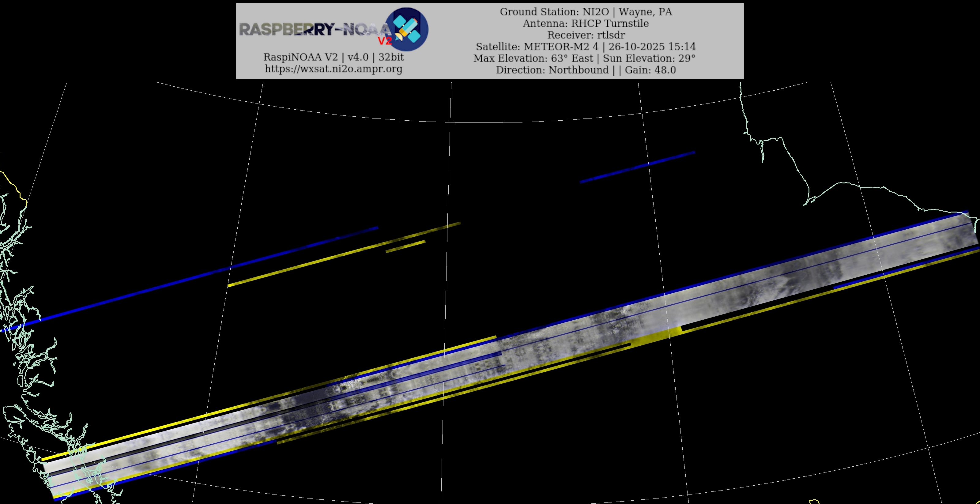This screenshot has width=980, height=504.
Task: Select the Satellite METEOR-M2 4 line
Action: [x=586, y=47]
